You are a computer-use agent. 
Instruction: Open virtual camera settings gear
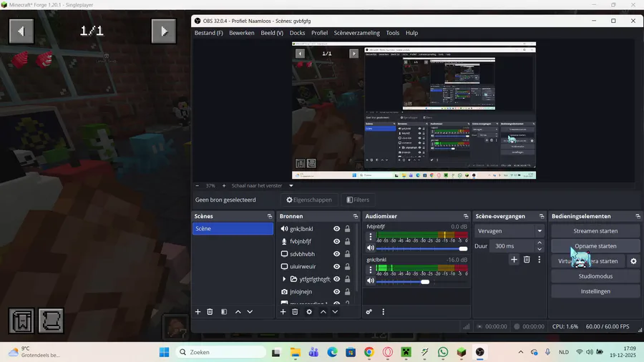[633, 261]
